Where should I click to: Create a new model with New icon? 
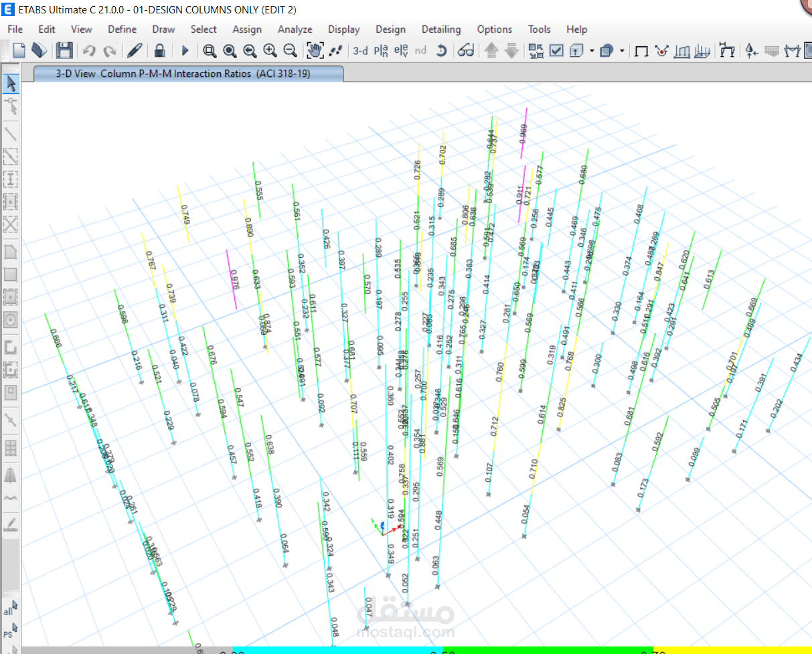click(19, 50)
